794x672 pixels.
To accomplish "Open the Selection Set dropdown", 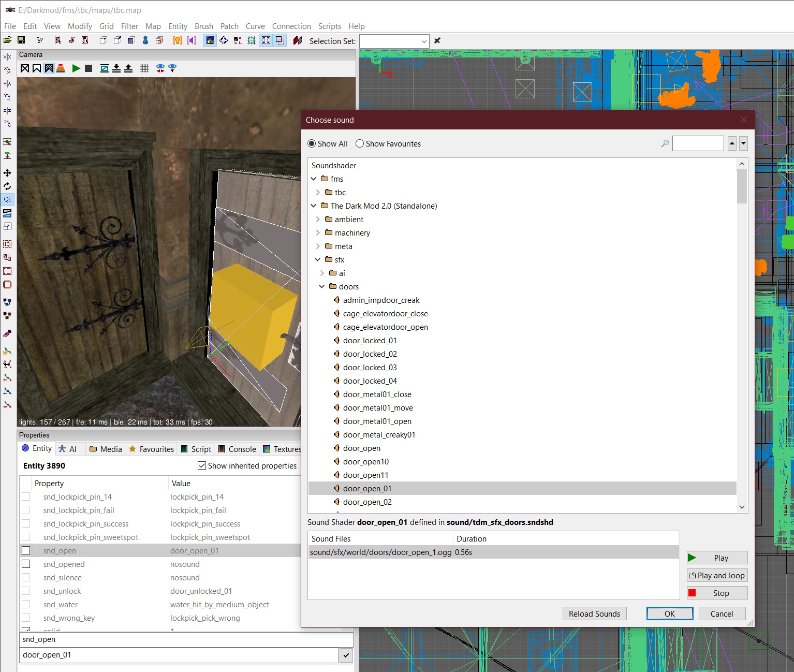I will [x=424, y=41].
